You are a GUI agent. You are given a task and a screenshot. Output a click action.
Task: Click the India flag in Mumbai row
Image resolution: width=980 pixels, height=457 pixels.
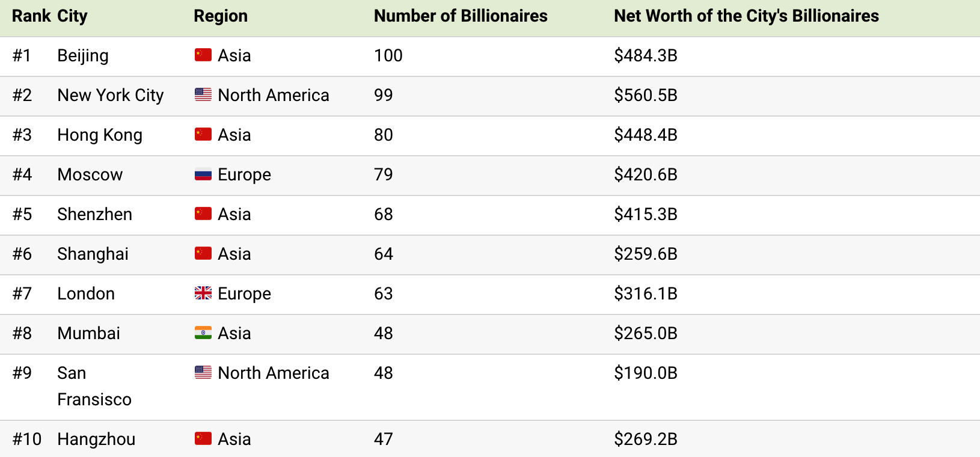[x=203, y=333]
